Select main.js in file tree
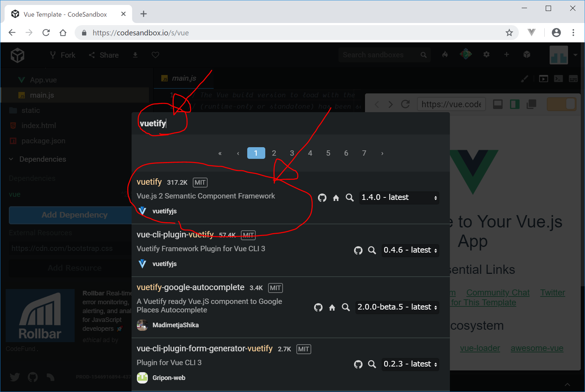Screen dimensions: 585x392 pyautogui.click(x=75, y=95)
